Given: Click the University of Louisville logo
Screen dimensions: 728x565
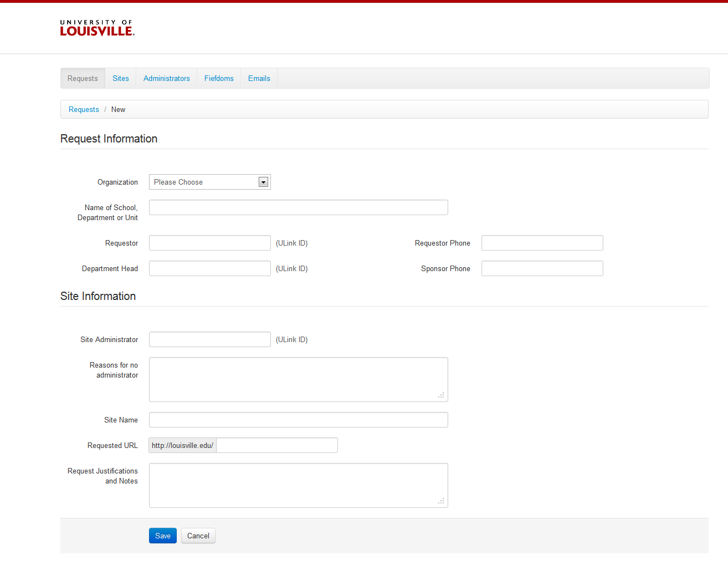Looking at the screenshot, I should pos(97,28).
